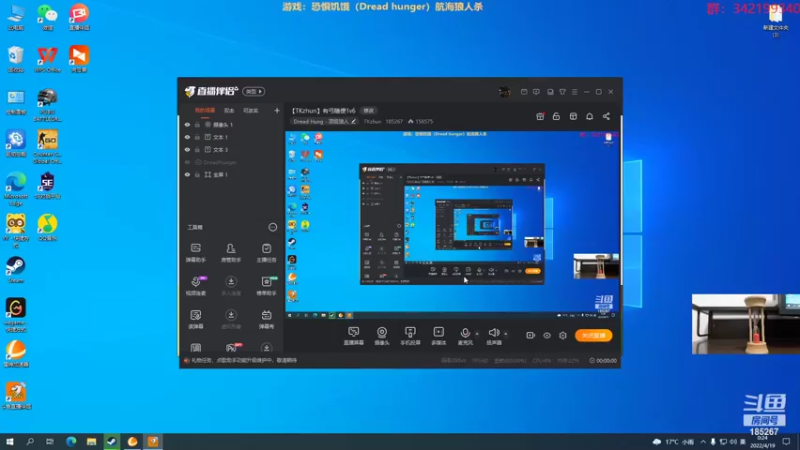Viewport: 800px width, 450px height.
Task: Open the gift box icon above preview
Action: pyautogui.click(x=540, y=116)
